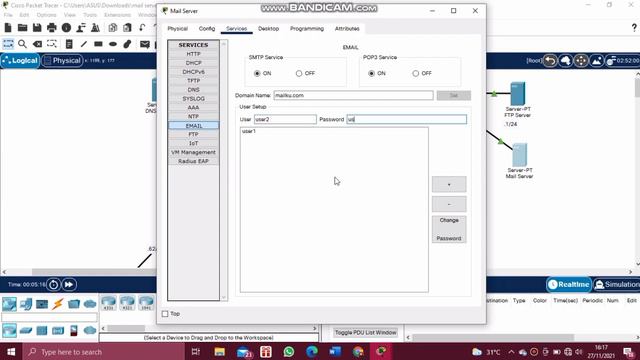Choose the Draw Rectangle tool
The image size is (640, 360).
click(x=98, y=44)
